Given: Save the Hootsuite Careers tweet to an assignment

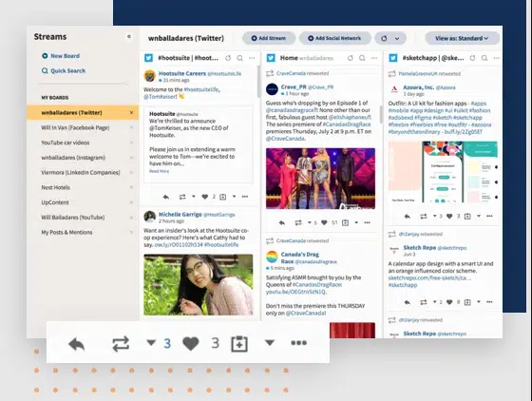Looking at the screenshot, I should pos(223,197).
